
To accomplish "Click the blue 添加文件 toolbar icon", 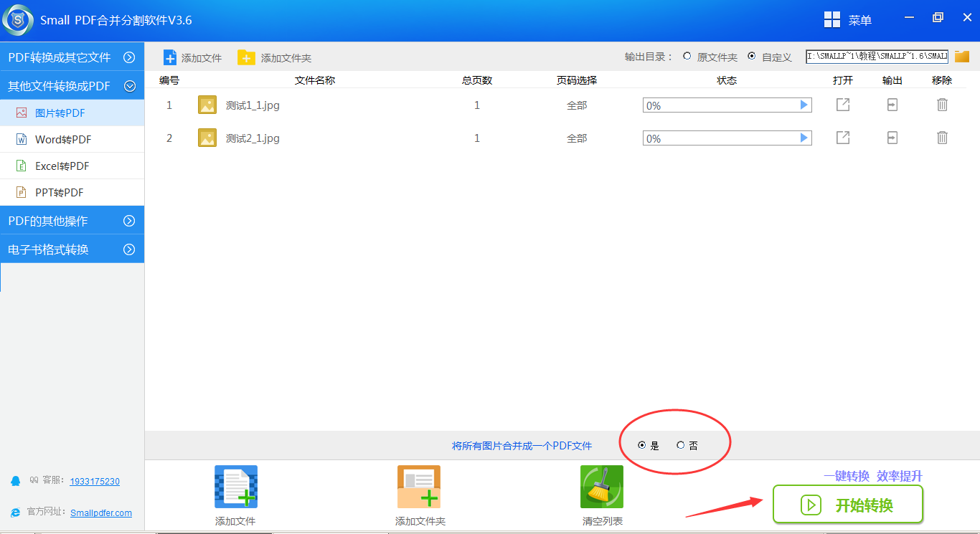I will (x=170, y=58).
